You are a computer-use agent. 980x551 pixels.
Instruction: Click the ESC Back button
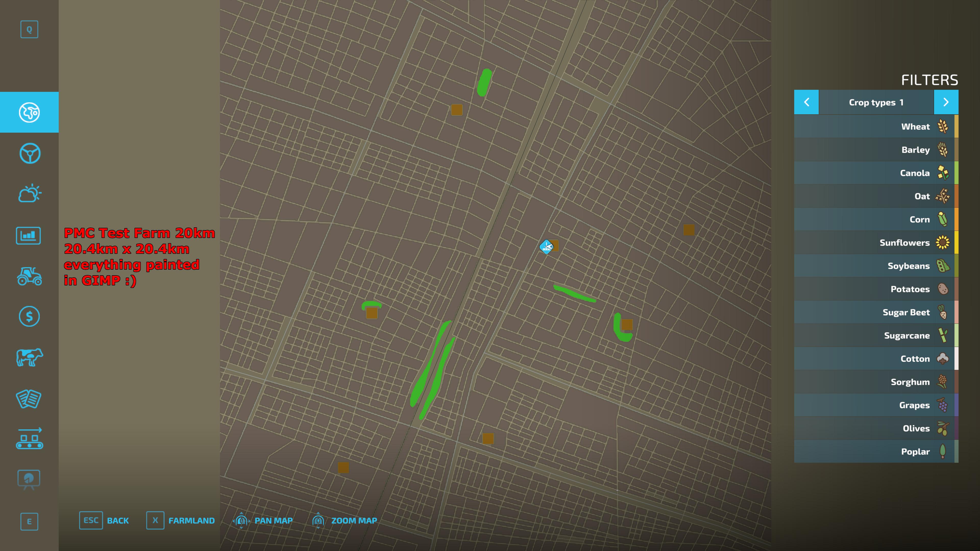(x=104, y=521)
